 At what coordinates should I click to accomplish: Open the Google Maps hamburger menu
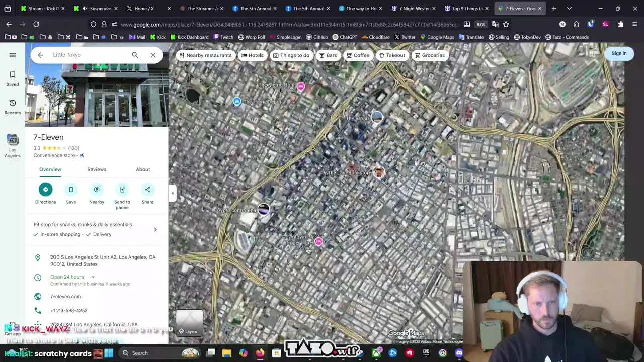[13, 55]
